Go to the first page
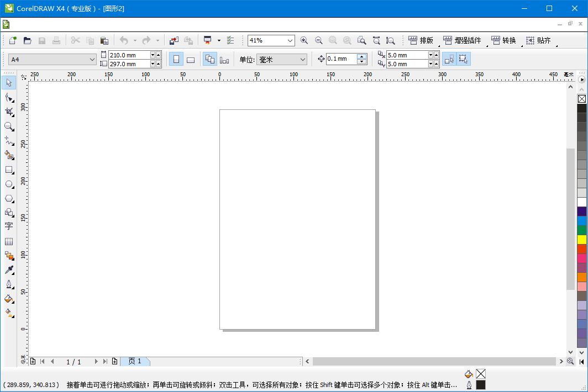Screen dimensions: 588x392 (43, 361)
